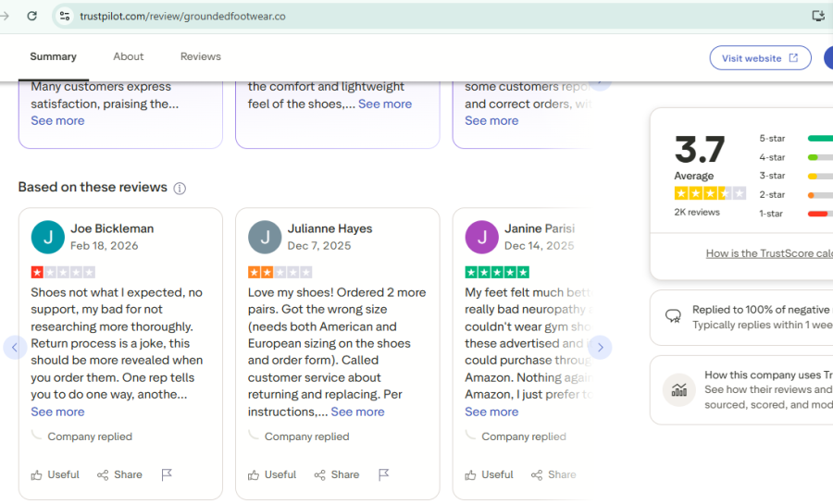Viewport: 833px width, 504px height.
Task: Flag Joe Bickleman's review
Action: coord(167,474)
